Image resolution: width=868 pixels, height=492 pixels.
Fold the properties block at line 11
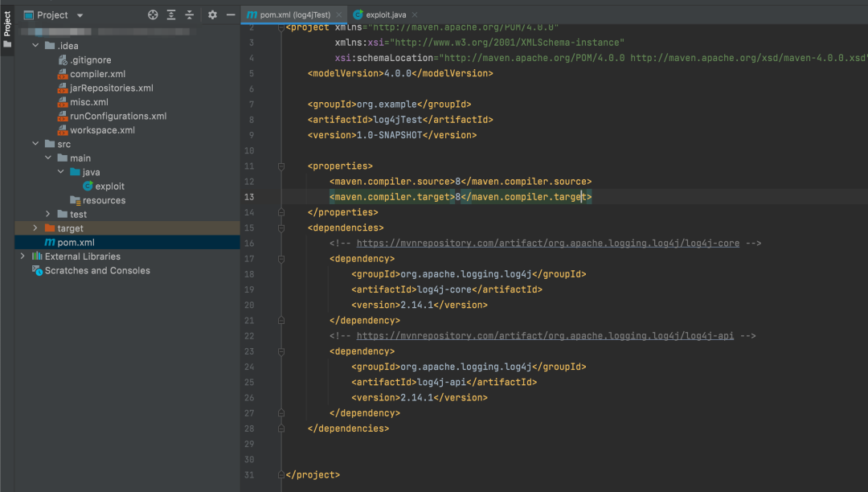coord(281,166)
